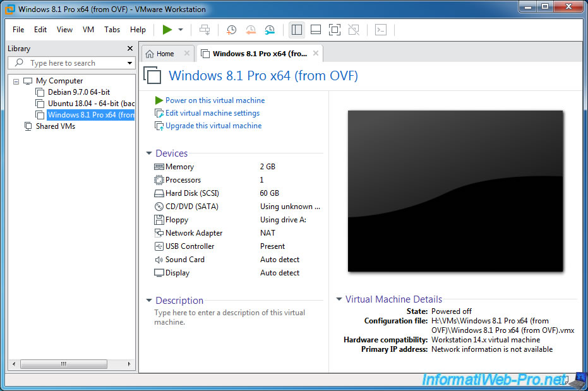Open the Snapshot Manager icon
The image size is (588, 391).
point(270,30)
